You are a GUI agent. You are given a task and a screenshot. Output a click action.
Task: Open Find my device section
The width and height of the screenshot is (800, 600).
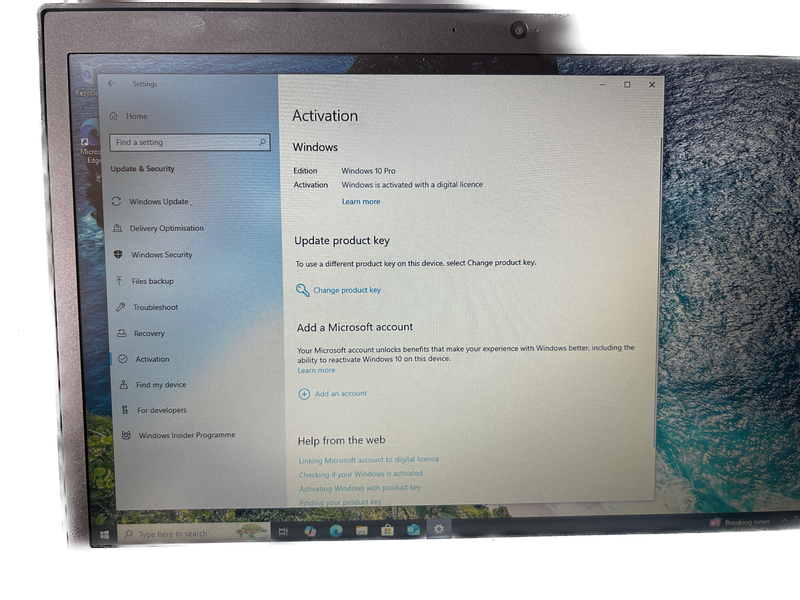[161, 385]
